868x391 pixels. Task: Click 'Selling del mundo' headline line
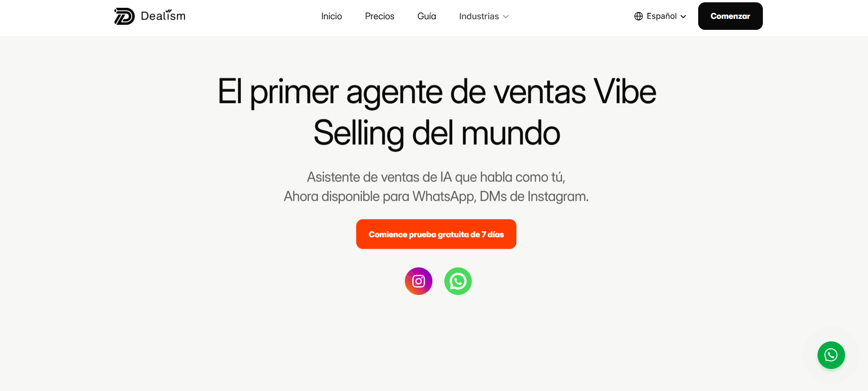pyautogui.click(x=437, y=133)
